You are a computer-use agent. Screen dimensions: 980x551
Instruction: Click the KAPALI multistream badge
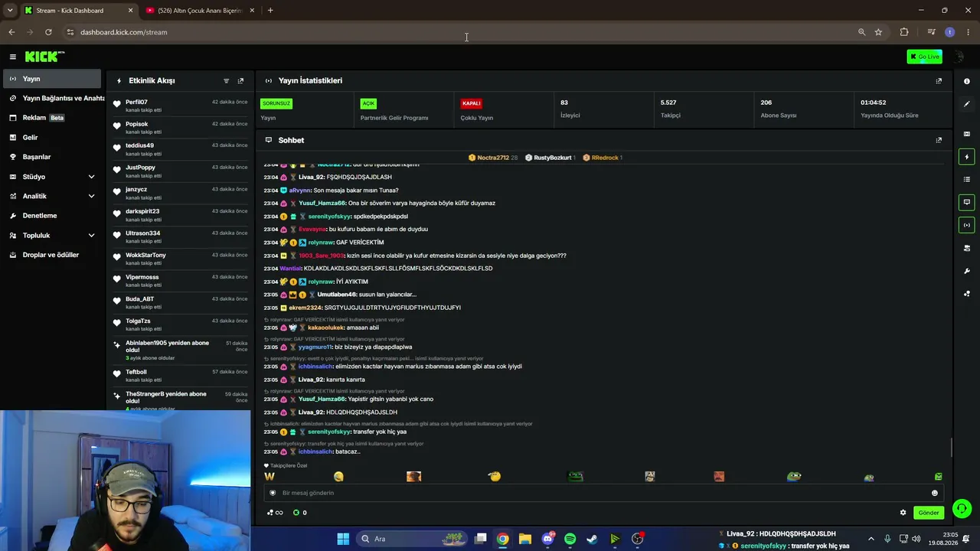[471, 103]
